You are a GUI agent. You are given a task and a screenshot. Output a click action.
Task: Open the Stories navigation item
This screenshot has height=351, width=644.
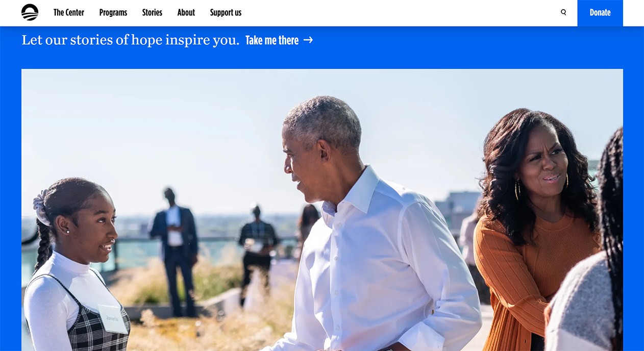click(152, 12)
